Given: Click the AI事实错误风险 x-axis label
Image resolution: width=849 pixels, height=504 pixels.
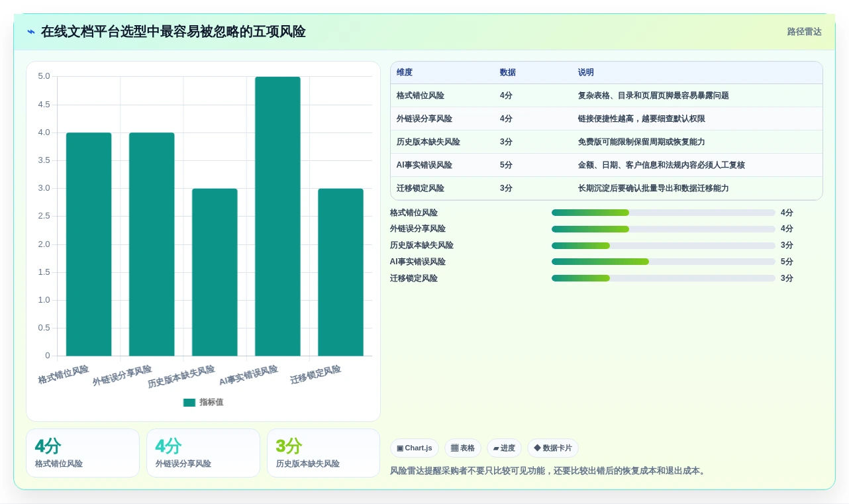Looking at the screenshot, I should (248, 376).
